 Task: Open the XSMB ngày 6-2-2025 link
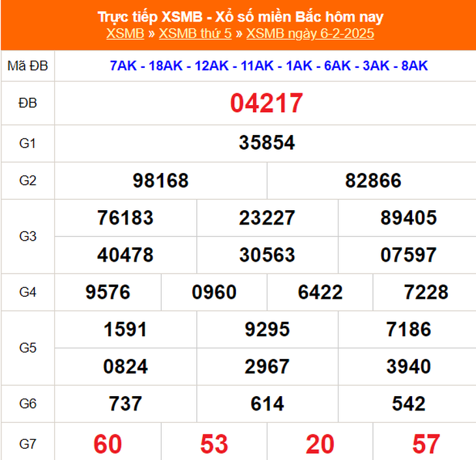(x=310, y=33)
